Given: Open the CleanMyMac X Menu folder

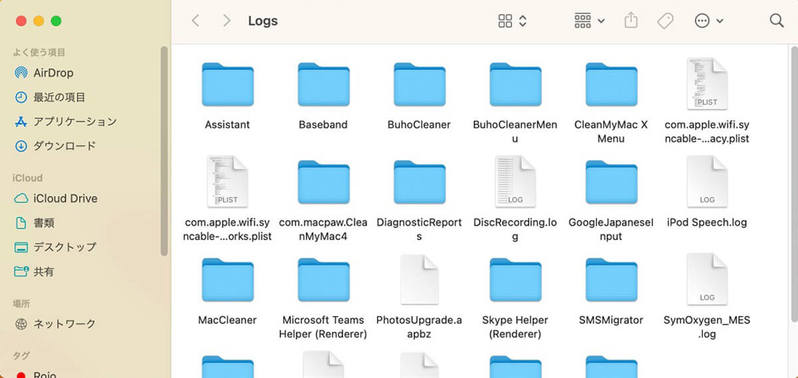Looking at the screenshot, I should point(611,84).
